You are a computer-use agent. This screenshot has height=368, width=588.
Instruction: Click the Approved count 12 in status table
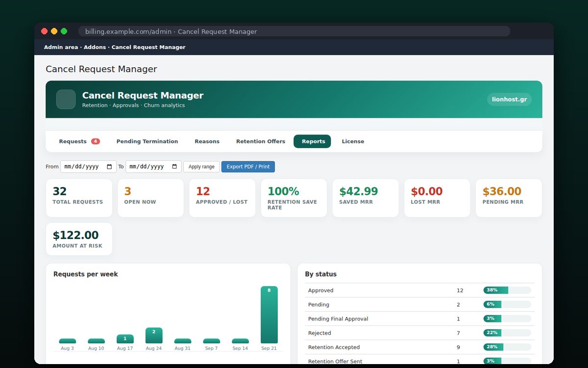point(460,290)
